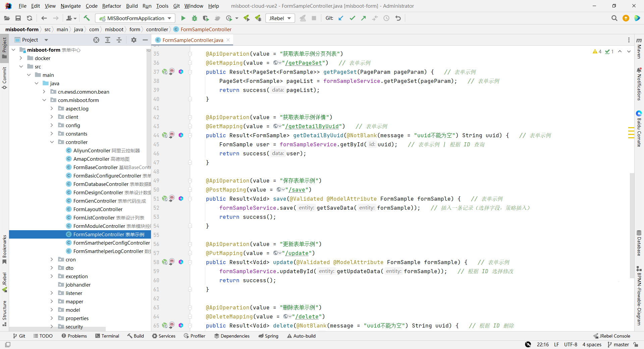644x349 pixels.
Task: Open the Git menu
Action: (x=176, y=6)
